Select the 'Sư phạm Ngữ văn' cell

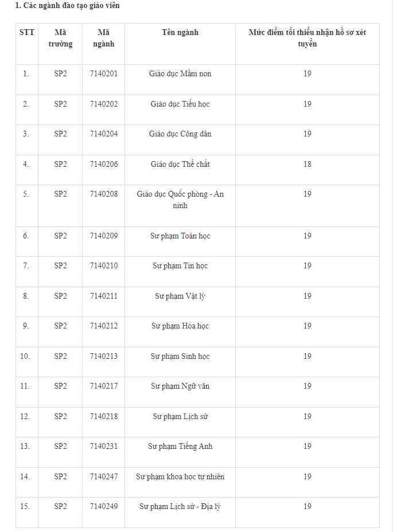(180, 386)
